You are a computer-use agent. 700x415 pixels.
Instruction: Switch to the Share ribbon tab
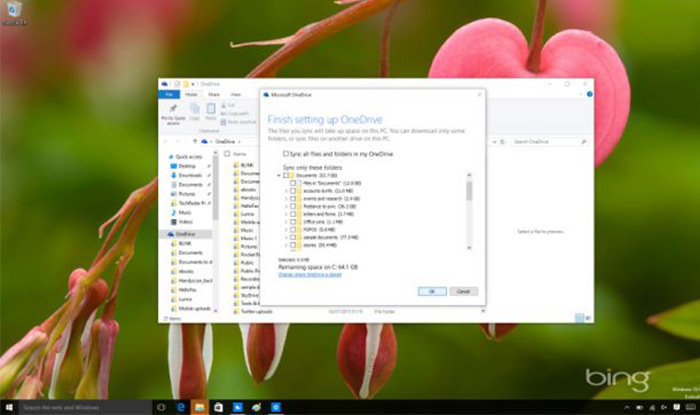point(214,95)
